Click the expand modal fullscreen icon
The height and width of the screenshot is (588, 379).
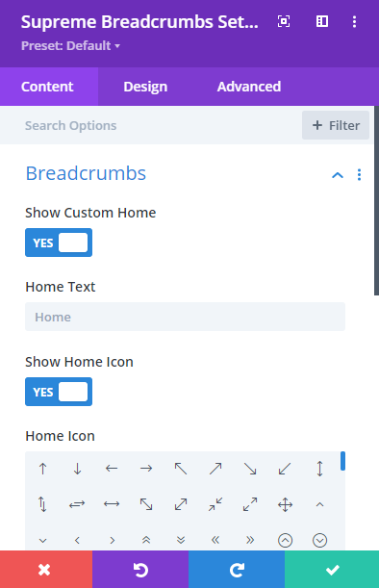click(284, 21)
